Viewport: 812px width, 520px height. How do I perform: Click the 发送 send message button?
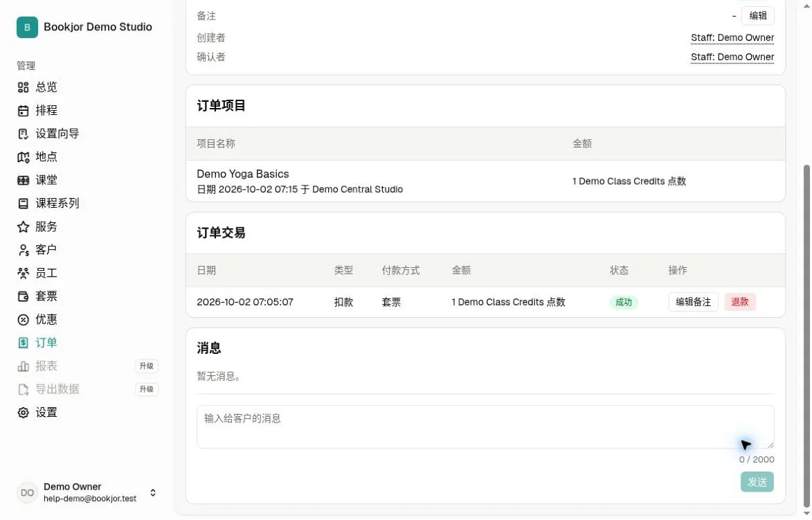(x=757, y=482)
